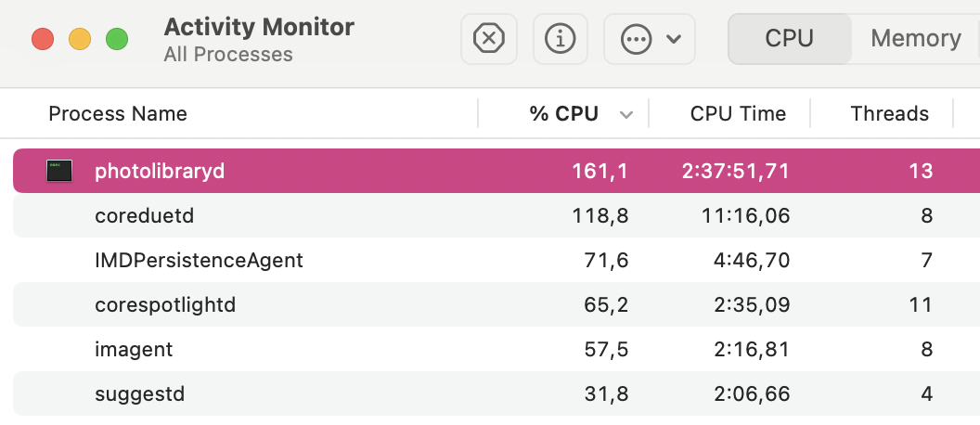
Task: Sort by the Process Name column
Action: 118,114
